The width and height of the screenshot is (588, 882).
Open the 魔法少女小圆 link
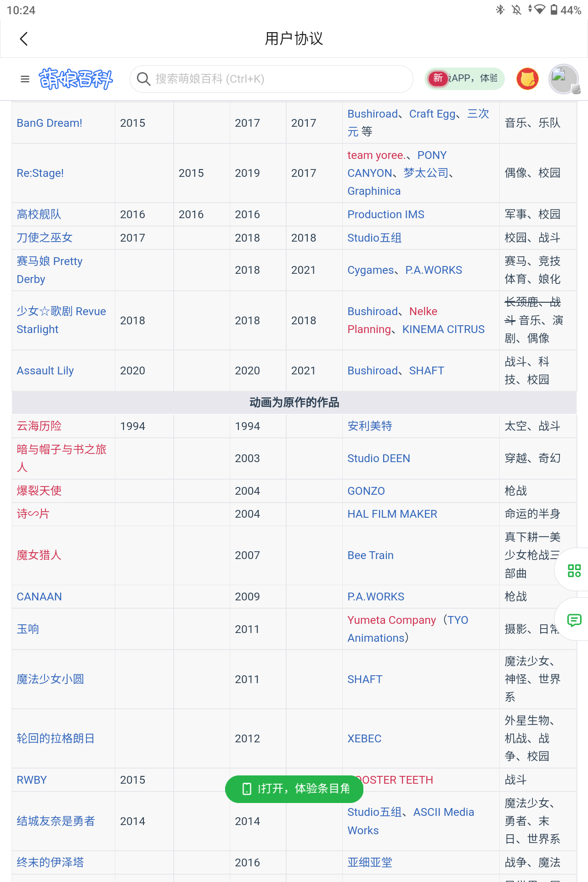coord(51,679)
